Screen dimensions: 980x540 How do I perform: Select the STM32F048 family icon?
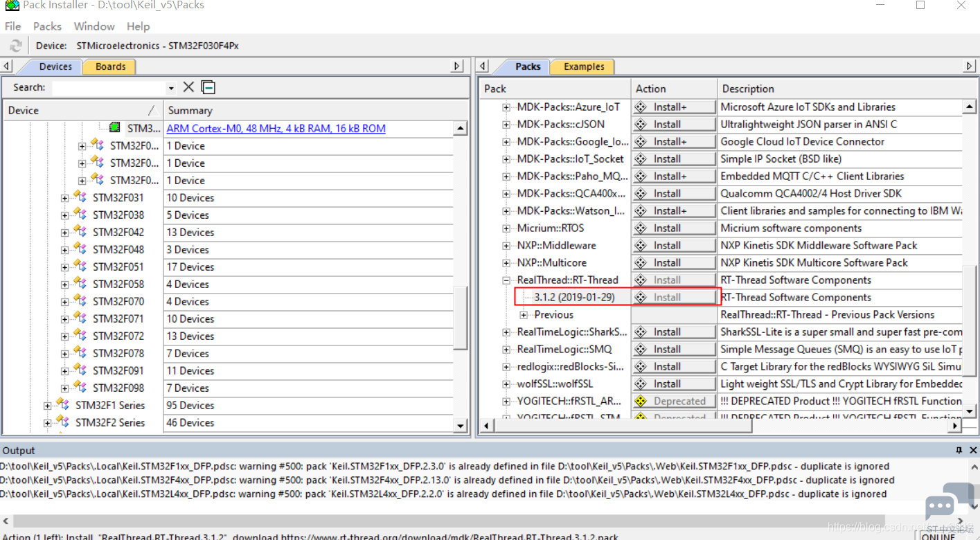(x=80, y=249)
